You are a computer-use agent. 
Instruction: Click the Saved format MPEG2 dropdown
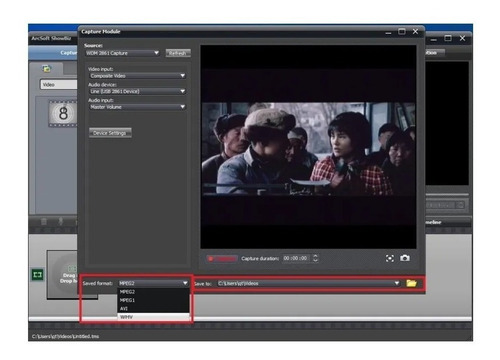[x=153, y=283]
